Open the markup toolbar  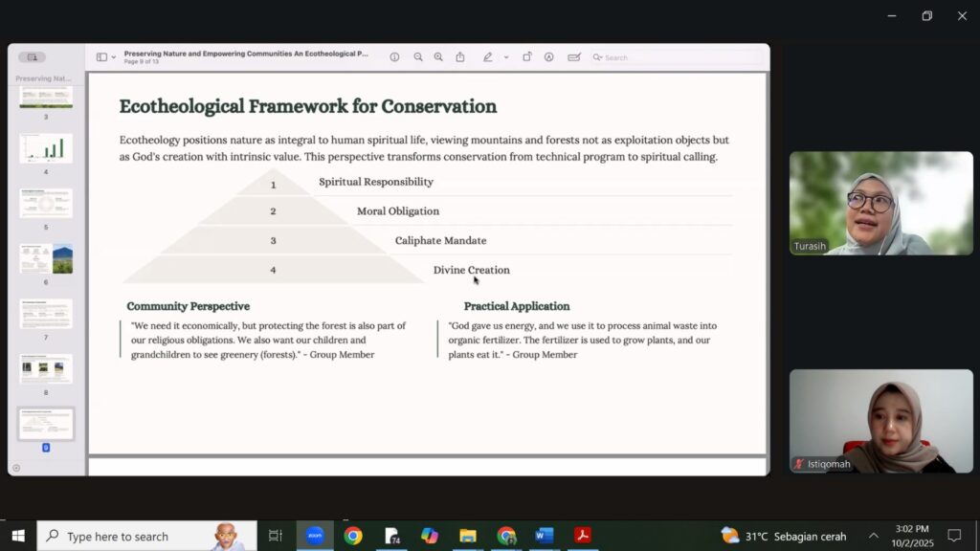(549, 57)
